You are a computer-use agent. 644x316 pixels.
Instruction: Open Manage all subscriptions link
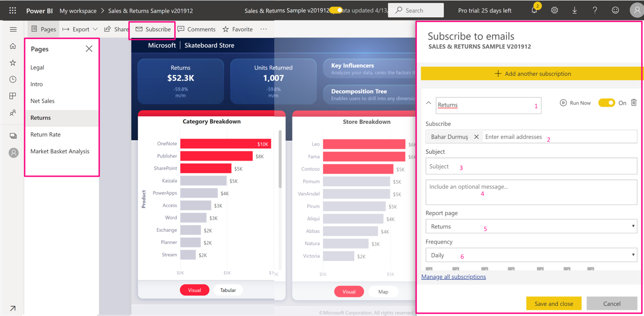(x=454, y=277)
